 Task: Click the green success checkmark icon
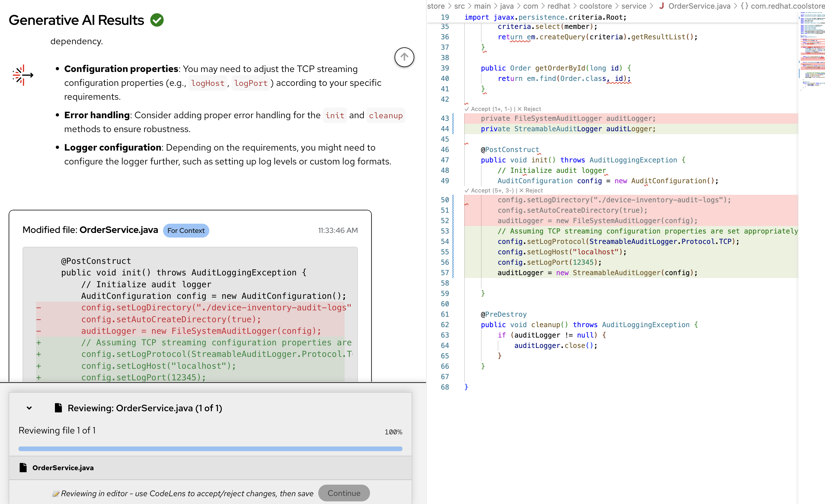[x=157, y=20]
